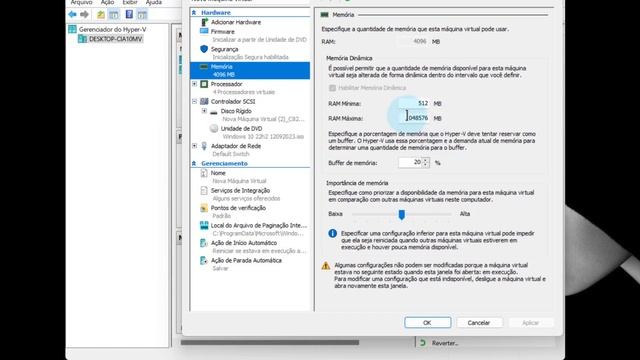The height and width of the screenshot is (360, 640).
Task: Select DESKTOP-CIA10MV server in tree
Action: click(116, 39)
